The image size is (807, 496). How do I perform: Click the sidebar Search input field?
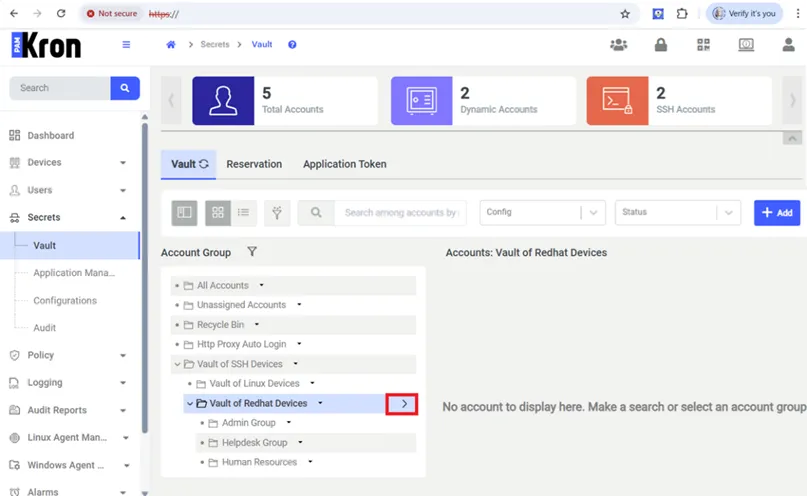[60, 88]
